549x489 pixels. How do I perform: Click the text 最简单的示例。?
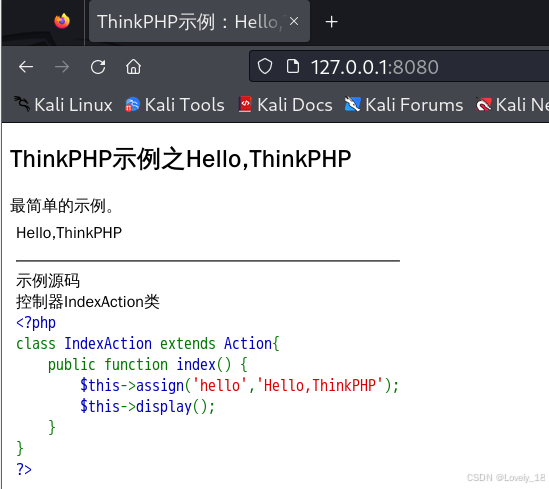(62, 206)
